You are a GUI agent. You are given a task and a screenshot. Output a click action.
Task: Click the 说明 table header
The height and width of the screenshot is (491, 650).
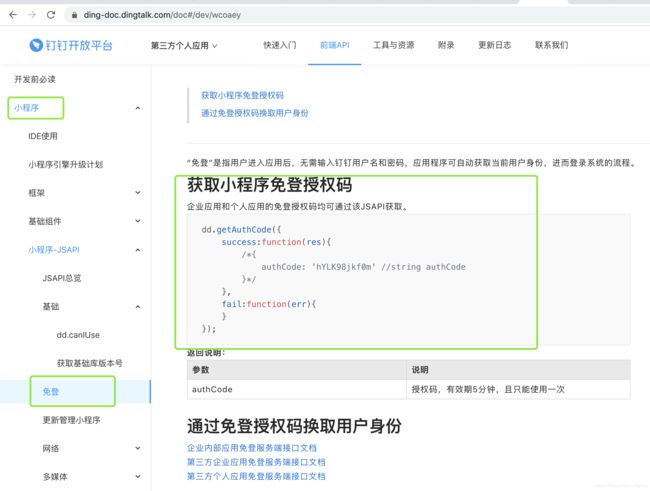[x=519, y=369]
